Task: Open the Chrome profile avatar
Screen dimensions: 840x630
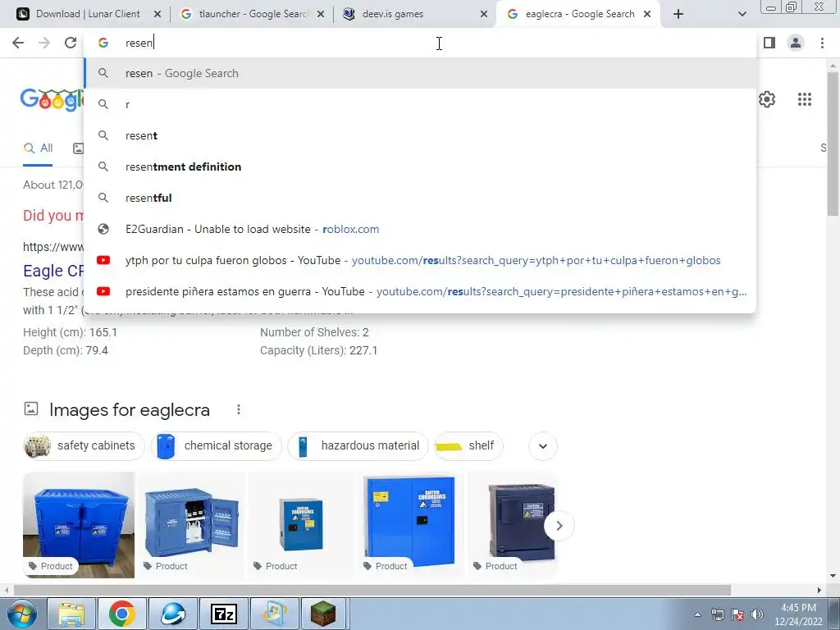Action: click(796, 43)
